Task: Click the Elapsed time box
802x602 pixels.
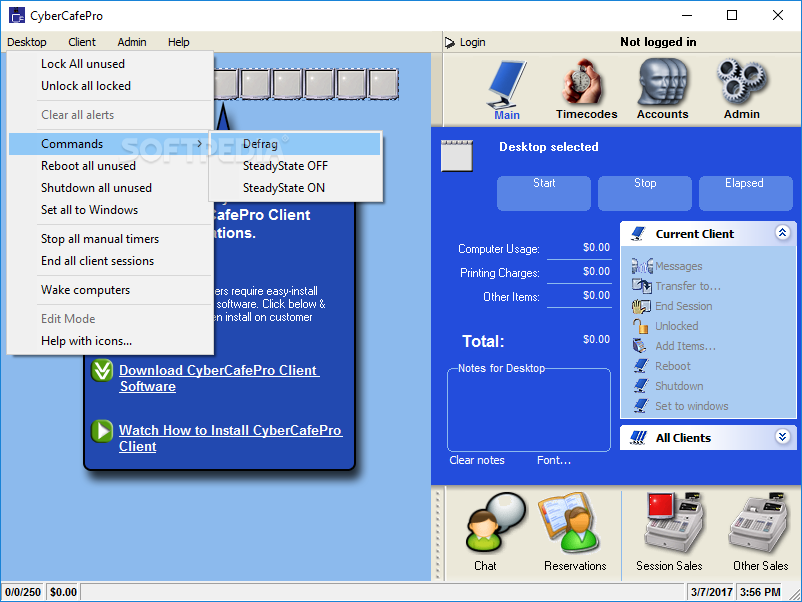Action: click(746, 193)
